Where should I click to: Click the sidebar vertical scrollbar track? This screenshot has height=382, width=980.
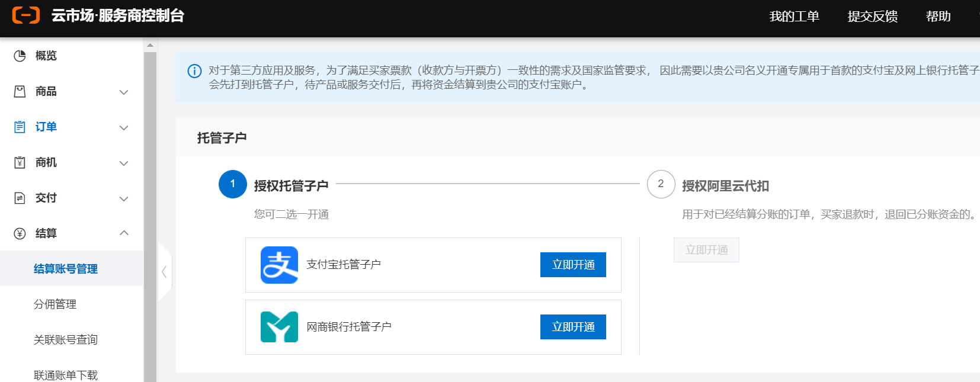click(x=150, y=217)
